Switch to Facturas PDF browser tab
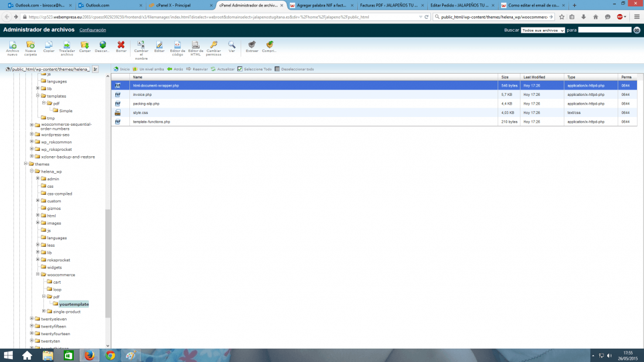644x362 pixels. (390, 5)
